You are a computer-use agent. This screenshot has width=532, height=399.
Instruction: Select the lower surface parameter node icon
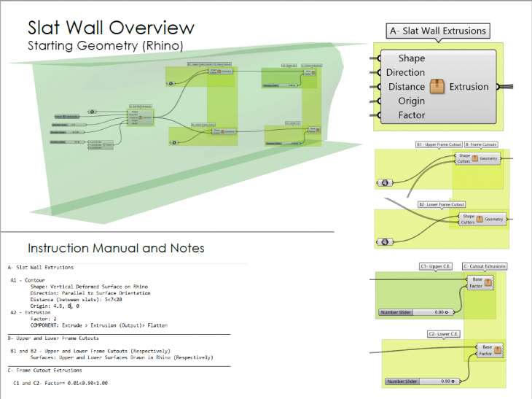pyautogui.click(x=384, y=241)
